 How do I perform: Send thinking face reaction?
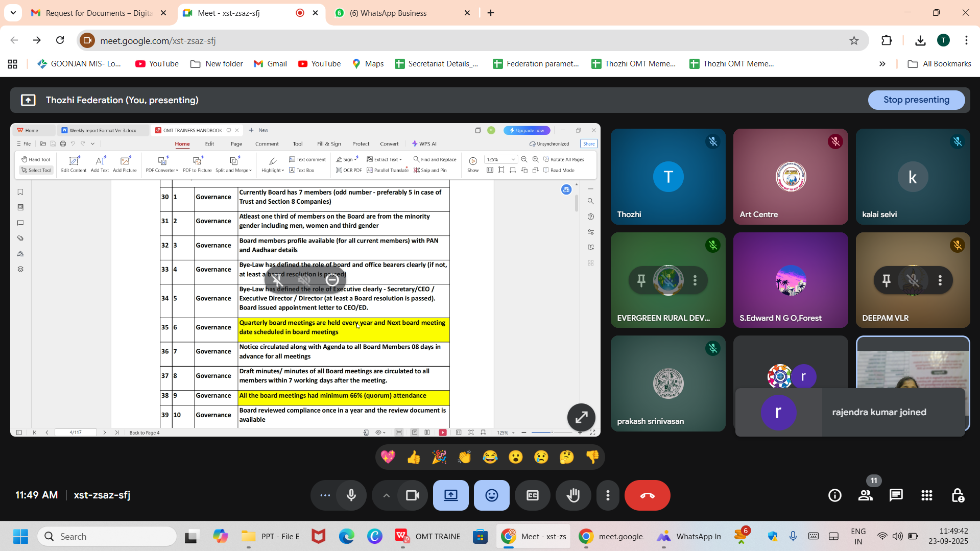tap(567, 457)
